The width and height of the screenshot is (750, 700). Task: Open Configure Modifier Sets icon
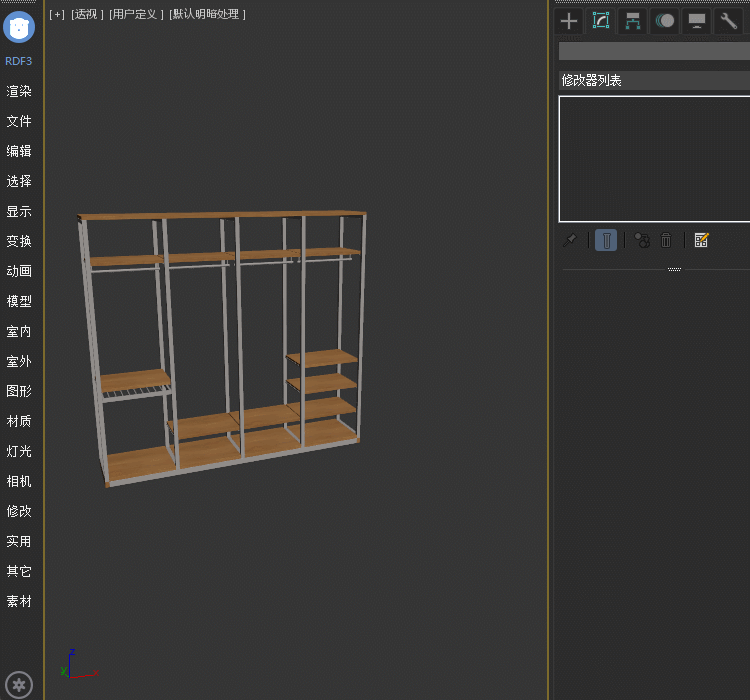pyautogui.click(x=701, y=240)
